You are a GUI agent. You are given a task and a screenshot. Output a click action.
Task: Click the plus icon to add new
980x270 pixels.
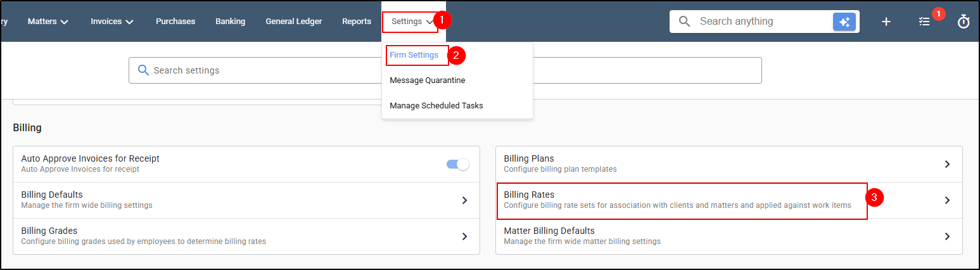tap(886, 22)
